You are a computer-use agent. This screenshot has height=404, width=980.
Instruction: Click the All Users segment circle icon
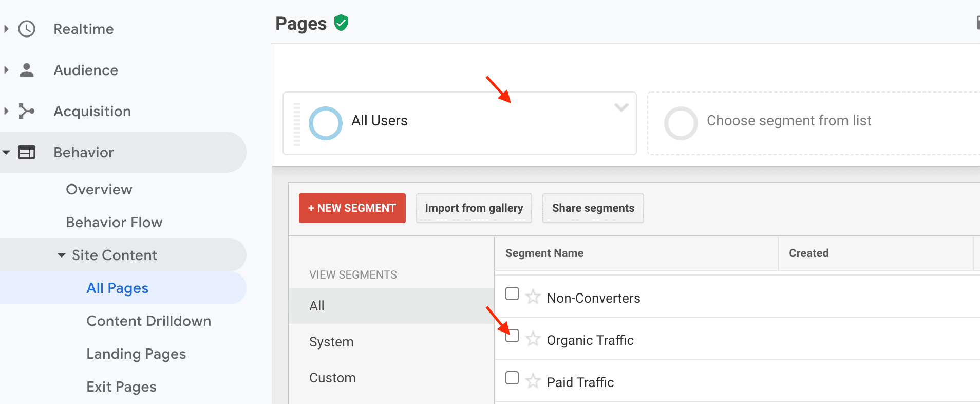pyautogui.click(x=325, y=123)
